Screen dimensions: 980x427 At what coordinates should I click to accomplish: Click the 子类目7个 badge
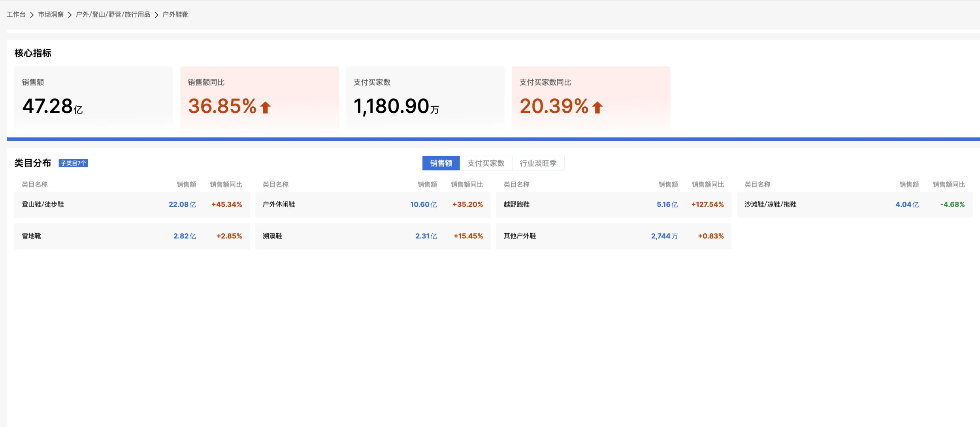(73, 163)
